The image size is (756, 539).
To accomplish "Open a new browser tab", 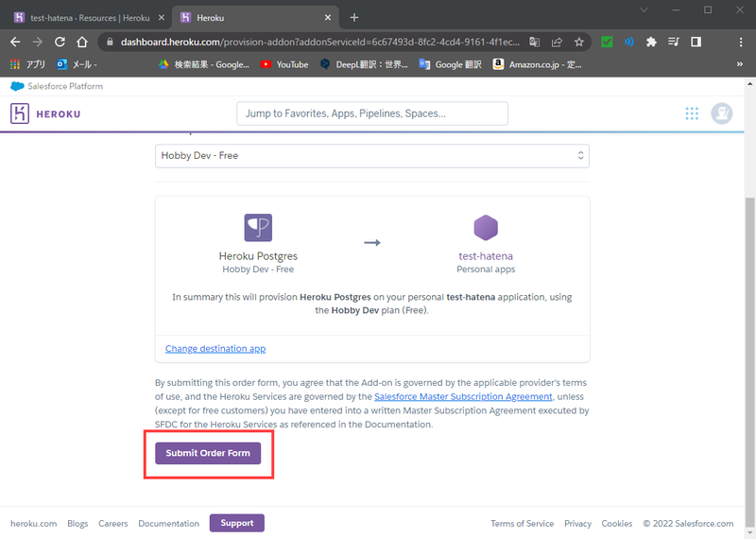I will (354, 17).
